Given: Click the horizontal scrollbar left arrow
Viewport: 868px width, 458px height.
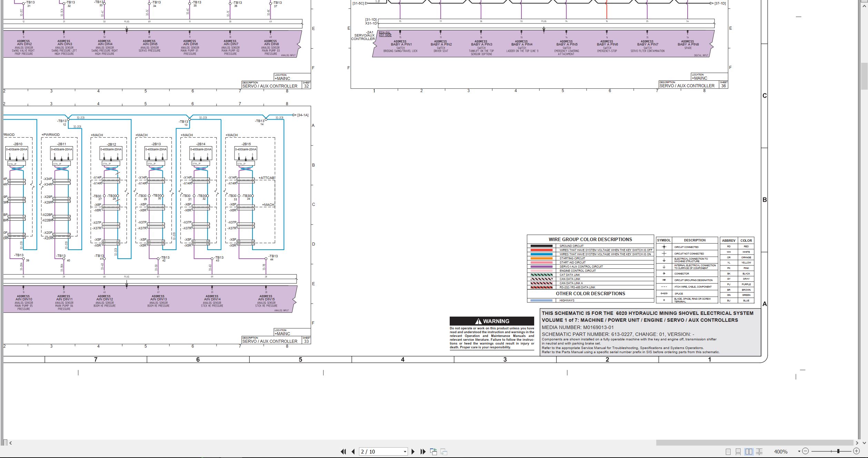Looking at the screenshot, I should pos(11,443).
